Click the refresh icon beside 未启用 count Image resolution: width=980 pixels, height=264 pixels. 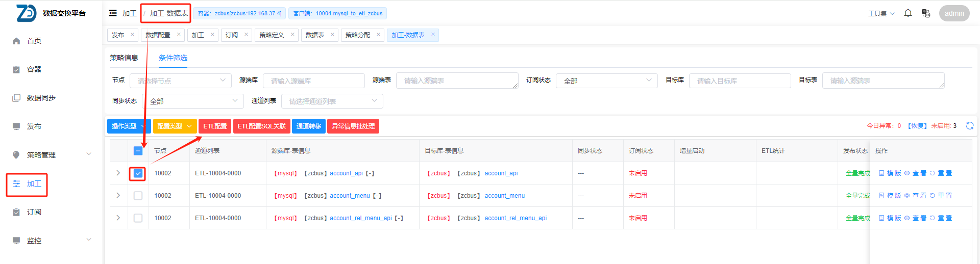tap(969, 126)
